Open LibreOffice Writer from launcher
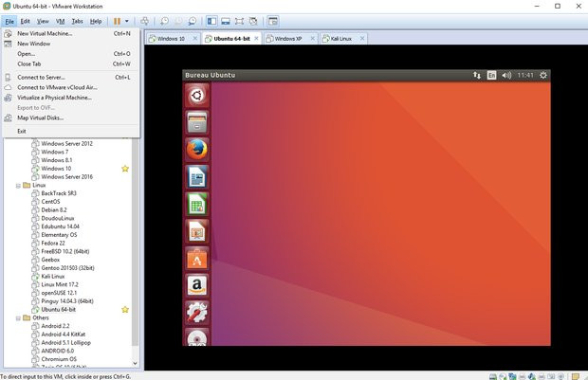588x380 pixels. pyautogui.click(x=197, y=177)
